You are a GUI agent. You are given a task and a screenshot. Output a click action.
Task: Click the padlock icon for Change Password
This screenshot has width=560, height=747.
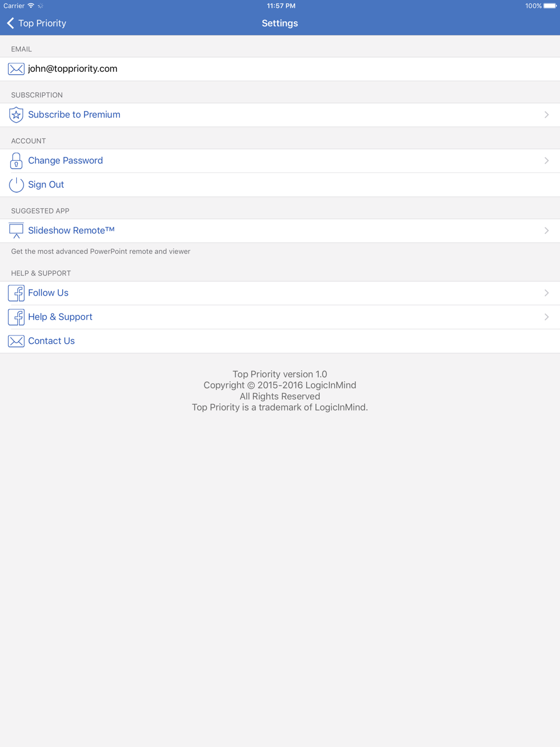16,161
